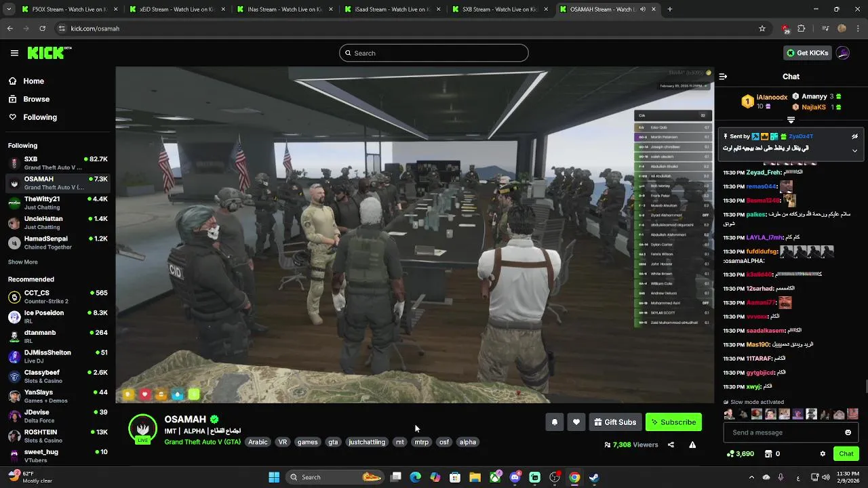Show hidden system tray icons chevron

[751, 477]
